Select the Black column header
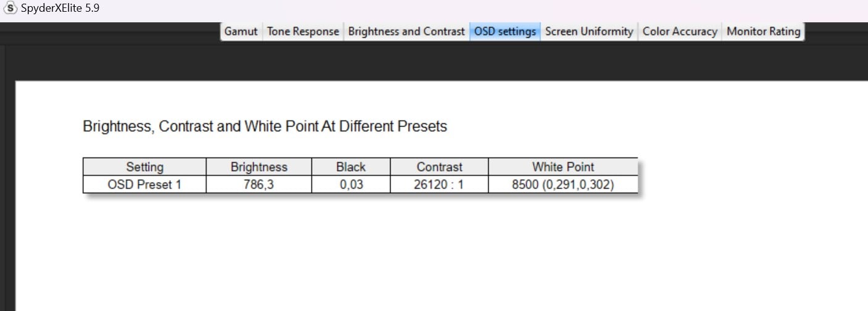 pyautogui.click(x=351, y=167)
